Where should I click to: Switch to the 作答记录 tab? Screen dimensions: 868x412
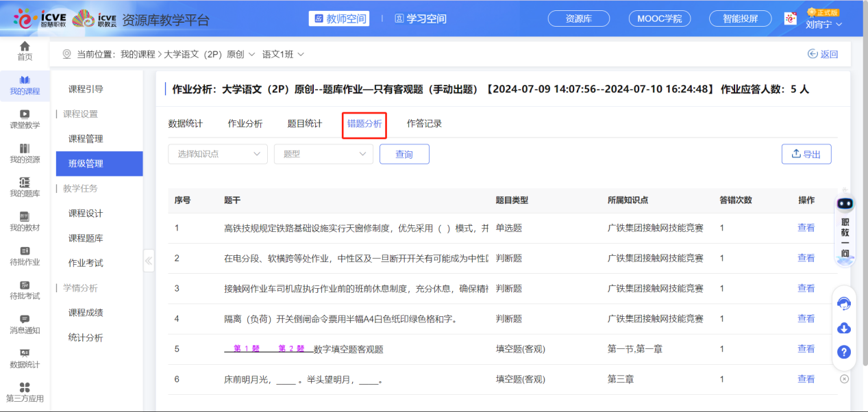coord(424,124)
